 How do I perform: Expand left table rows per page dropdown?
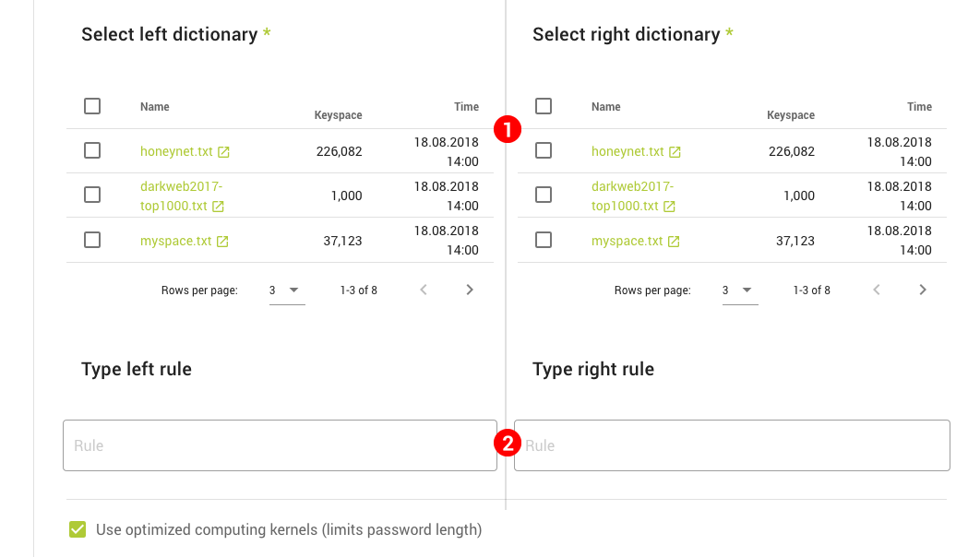point(286,290)
